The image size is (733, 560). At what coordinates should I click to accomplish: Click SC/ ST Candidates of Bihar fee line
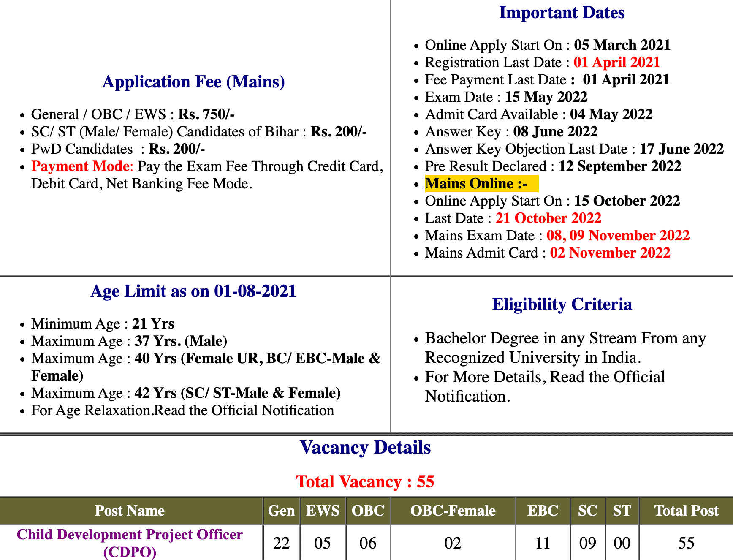click(x=199, y=132)
